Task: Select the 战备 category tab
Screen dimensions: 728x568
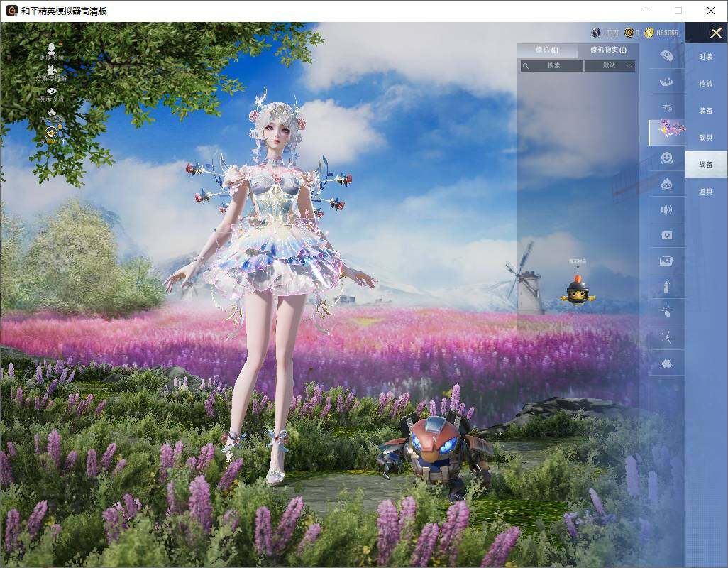Action: click(706, 165)
